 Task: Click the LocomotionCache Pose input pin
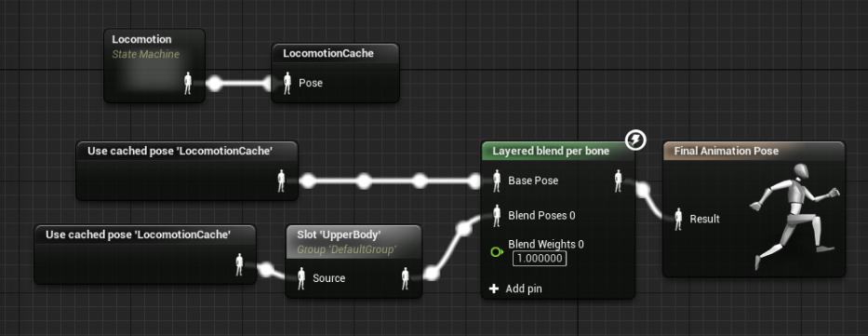click(x=287, y=84)
